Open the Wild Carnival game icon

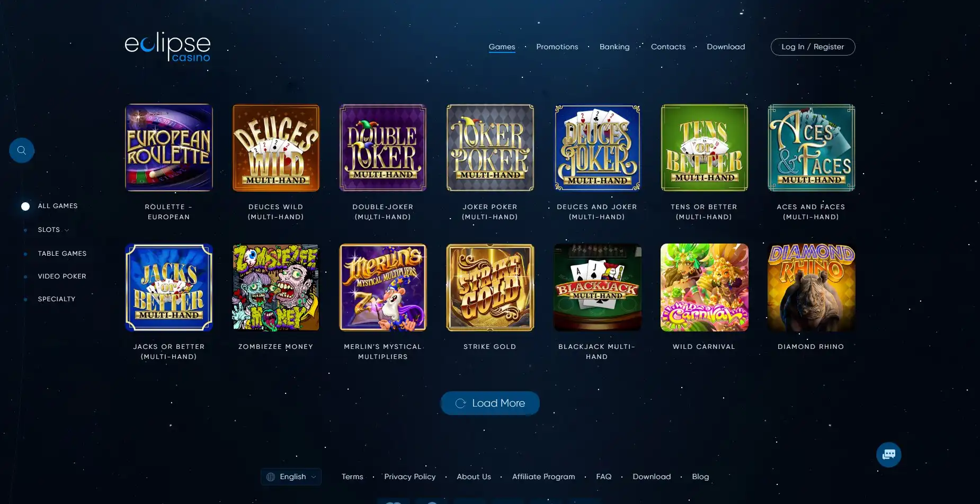point(704,287)
